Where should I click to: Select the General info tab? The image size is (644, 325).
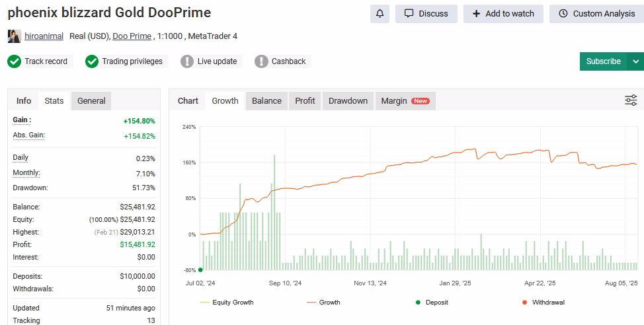tap(91, 101)
